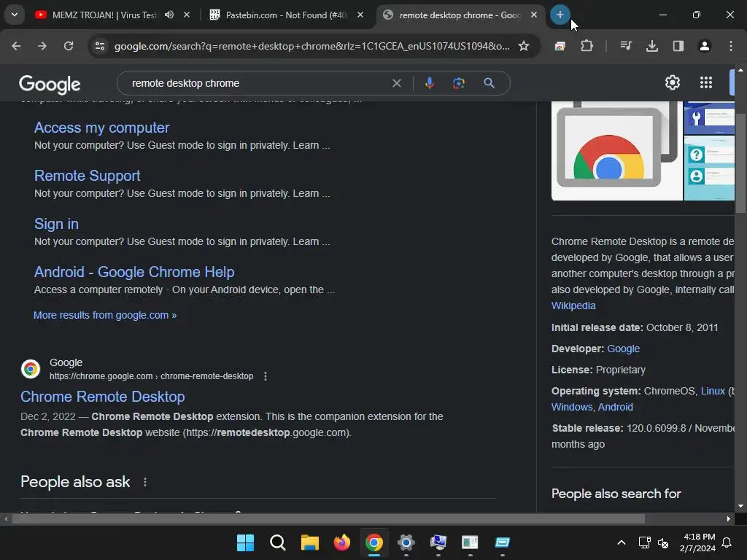Image resolution: width=747 pixels, height=560 pixels.
Task: Select Google Chrome on the taskbar
Action: (x=374, y=542)
